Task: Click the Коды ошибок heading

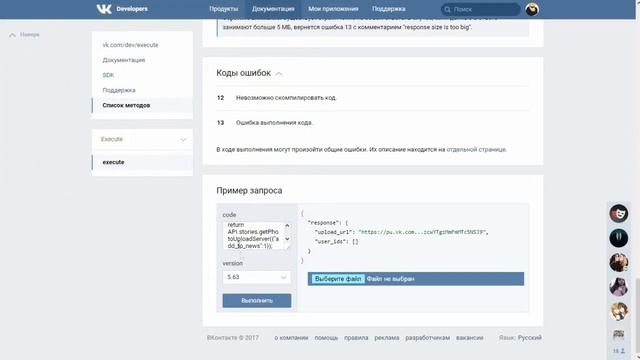Action: [x=243, y=73]
